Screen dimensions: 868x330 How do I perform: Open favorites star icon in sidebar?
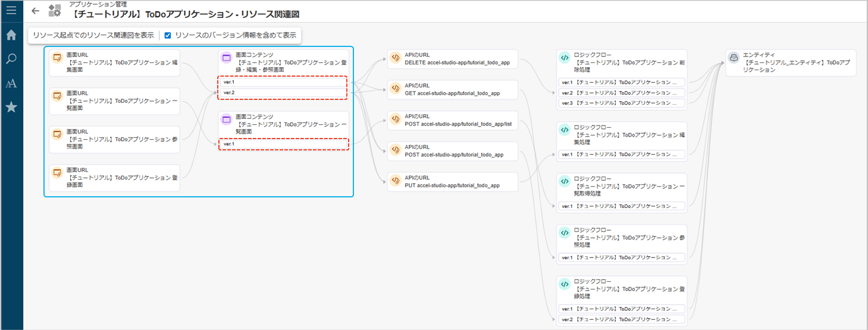pos(11,107)
